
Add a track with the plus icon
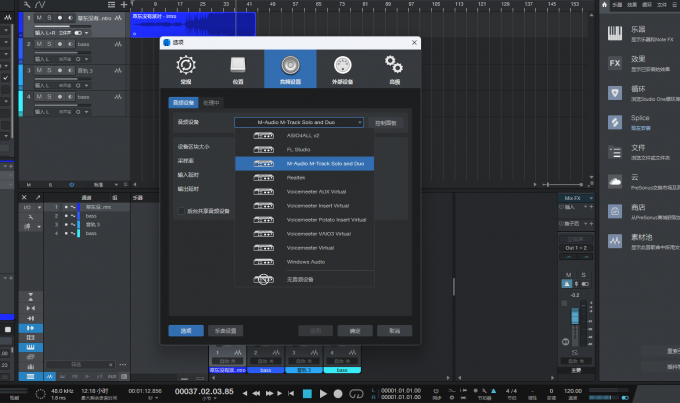[124, 5]
